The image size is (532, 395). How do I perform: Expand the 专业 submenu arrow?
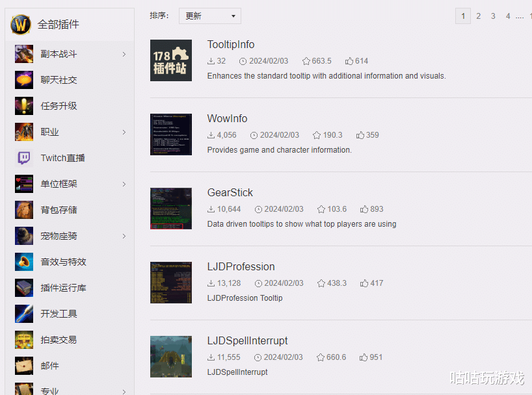click(124, 392)
